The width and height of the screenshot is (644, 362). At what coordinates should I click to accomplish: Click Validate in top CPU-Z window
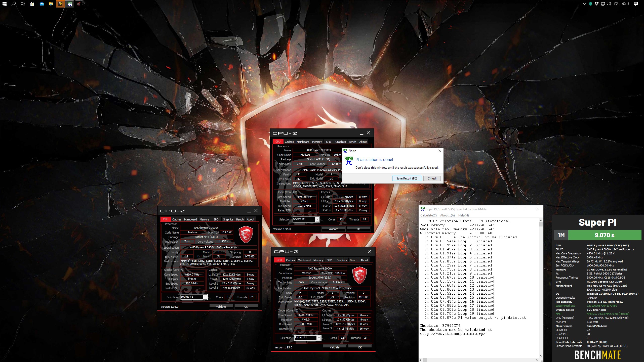[x=333, y=229]
